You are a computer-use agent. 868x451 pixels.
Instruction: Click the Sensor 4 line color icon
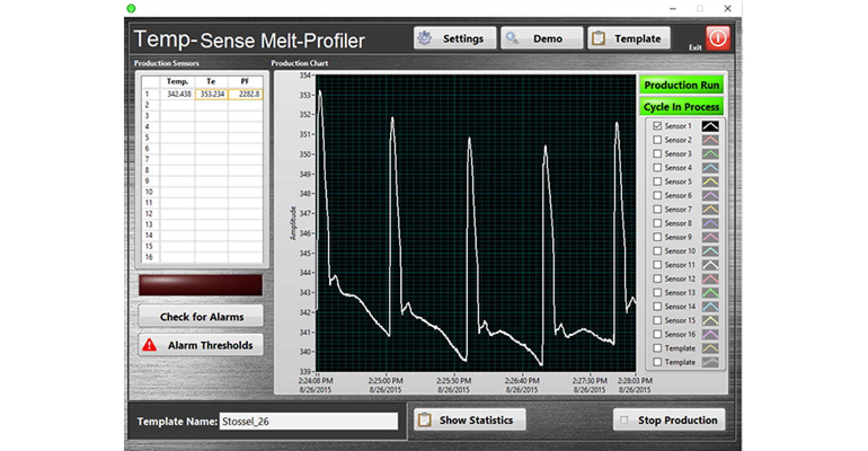click(710, 168)
